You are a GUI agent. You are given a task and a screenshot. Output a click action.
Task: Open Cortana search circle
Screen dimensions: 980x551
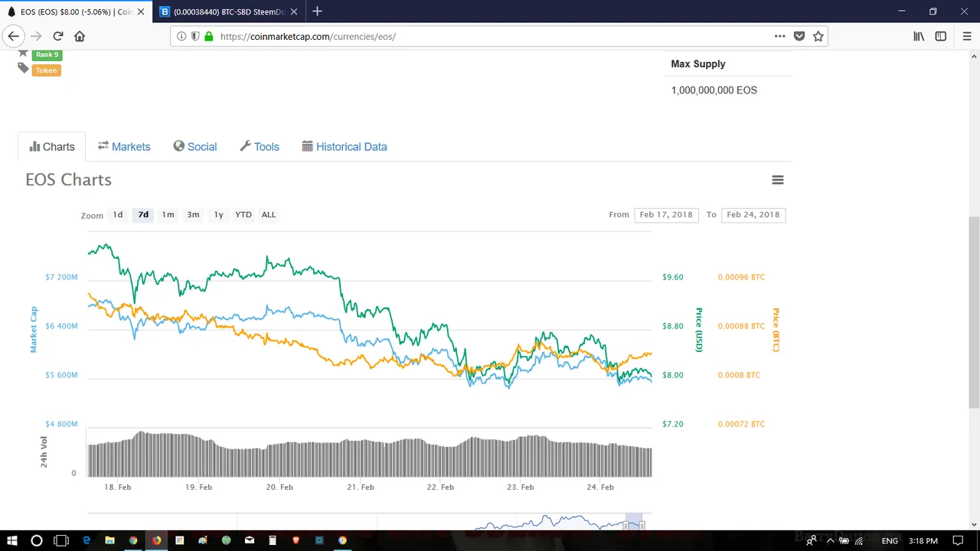[x=36, y=540]
